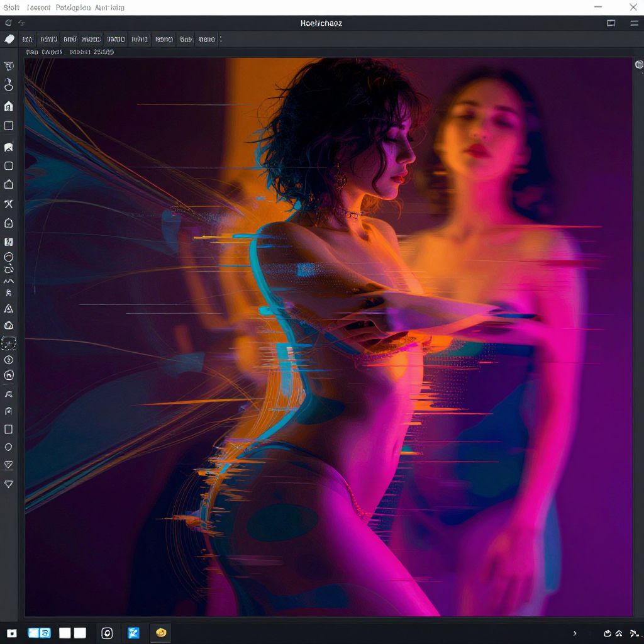This screenshot has width=644, height=644.
Task: Click the blue app icon in taskbar
Action: 133,633
